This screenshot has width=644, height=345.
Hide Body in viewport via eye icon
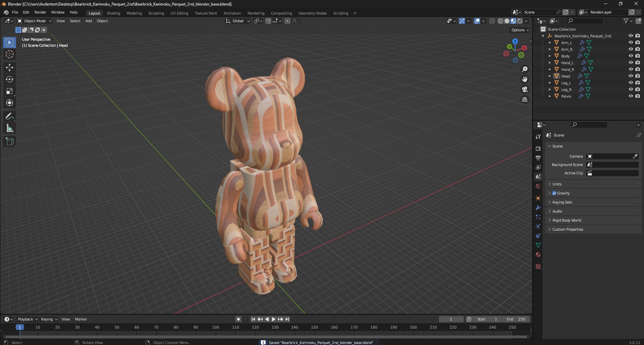click(x=631, y=56)
